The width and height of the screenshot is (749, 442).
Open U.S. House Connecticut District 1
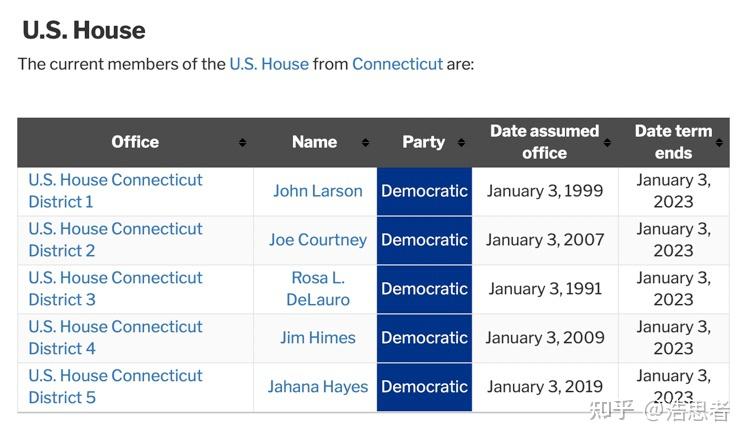(x=115, y=191)
